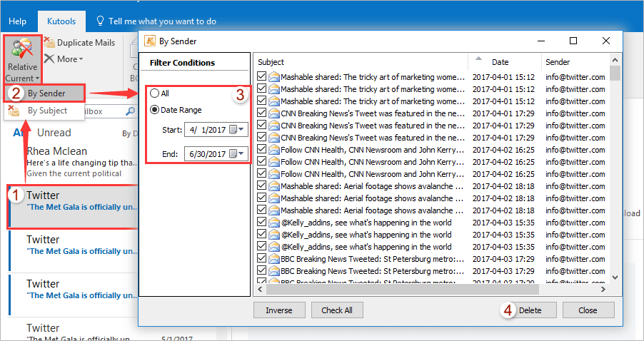The width and height of the screenshot is (644, 341).
Task: Select the All radio button
Action: point(154,93)
